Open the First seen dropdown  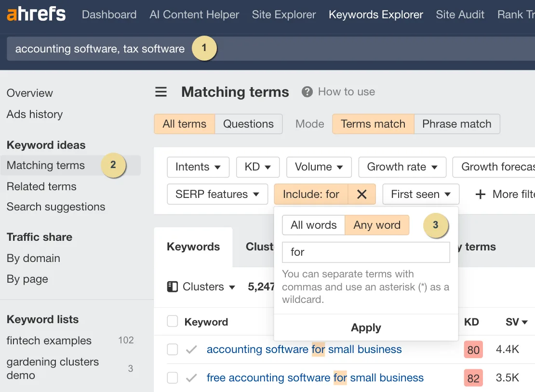click(x=421, y=194)
